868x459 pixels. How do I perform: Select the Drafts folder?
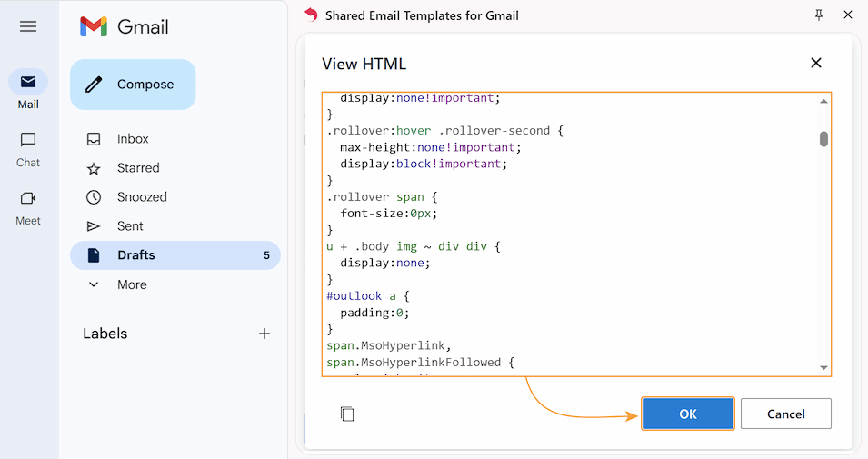click(x=175, y=255)
